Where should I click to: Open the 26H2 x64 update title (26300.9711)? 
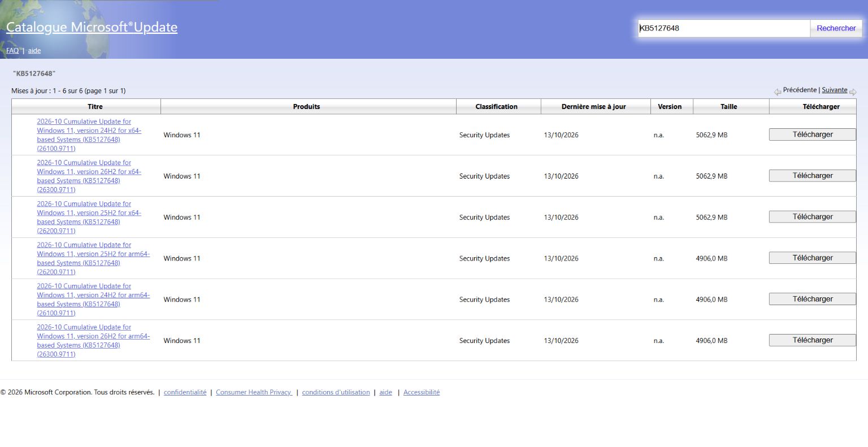pos(89,176)
